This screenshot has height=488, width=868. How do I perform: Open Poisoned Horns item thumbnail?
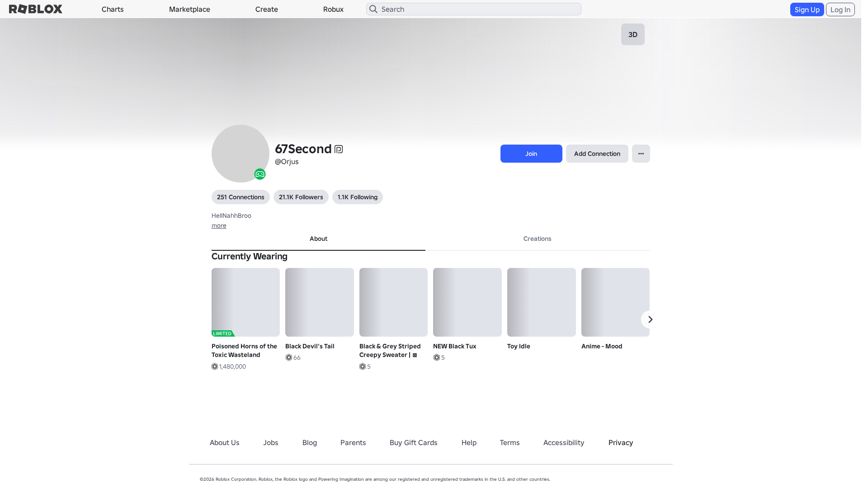pos(245,302)
